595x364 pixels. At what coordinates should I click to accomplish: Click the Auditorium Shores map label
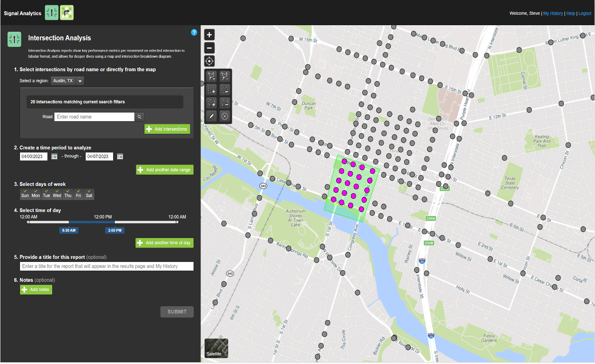point(295,218)
